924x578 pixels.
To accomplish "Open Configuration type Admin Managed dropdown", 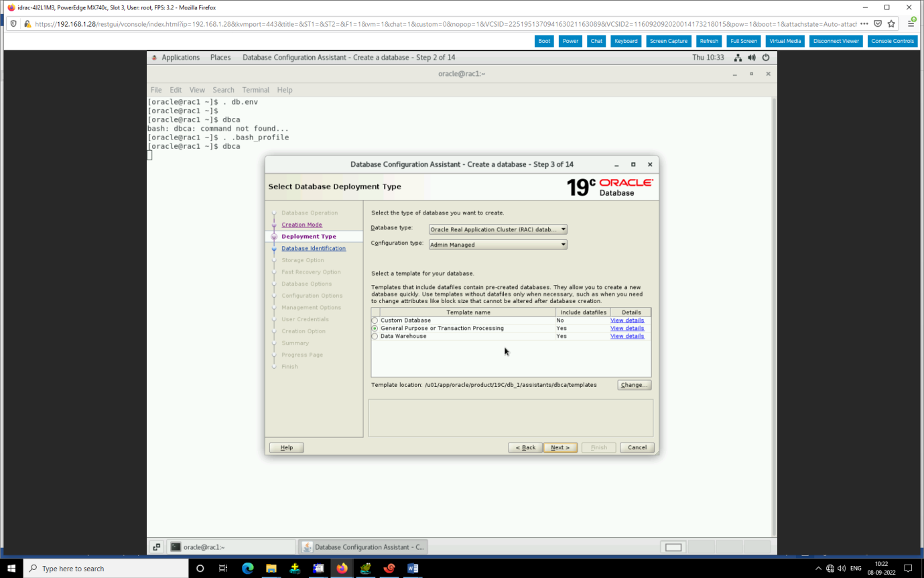I will pyautogui.click(x=498, y=245).
